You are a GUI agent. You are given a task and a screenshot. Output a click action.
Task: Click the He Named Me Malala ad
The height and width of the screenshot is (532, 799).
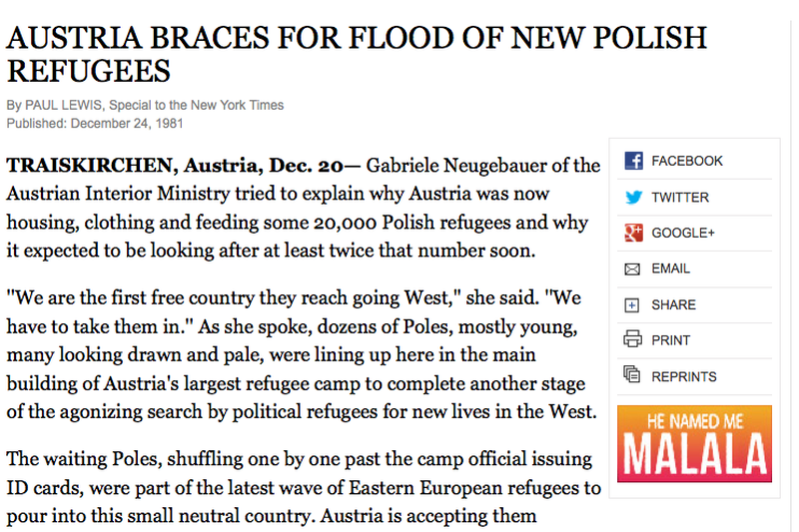point(694,440)
